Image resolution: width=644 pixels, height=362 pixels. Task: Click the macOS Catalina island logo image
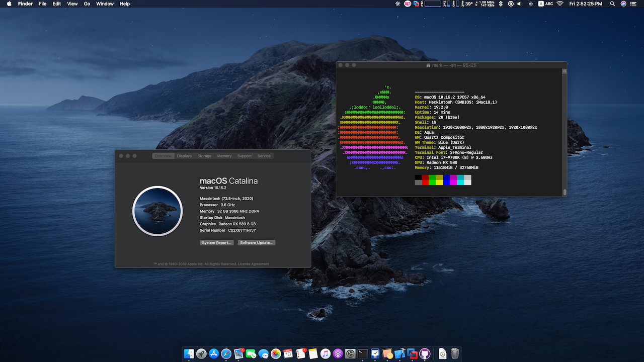click(157, 211)
